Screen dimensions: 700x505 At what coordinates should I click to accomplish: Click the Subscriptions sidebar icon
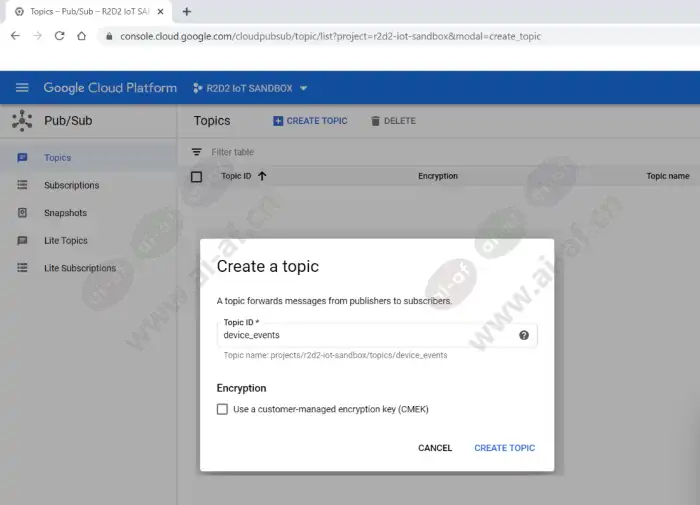[22, 185]
